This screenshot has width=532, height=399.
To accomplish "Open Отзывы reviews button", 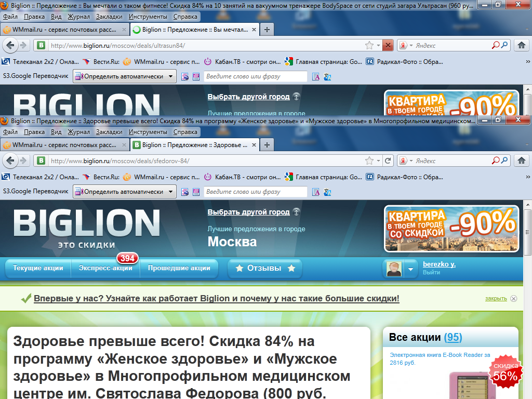I will click(264, 269).
